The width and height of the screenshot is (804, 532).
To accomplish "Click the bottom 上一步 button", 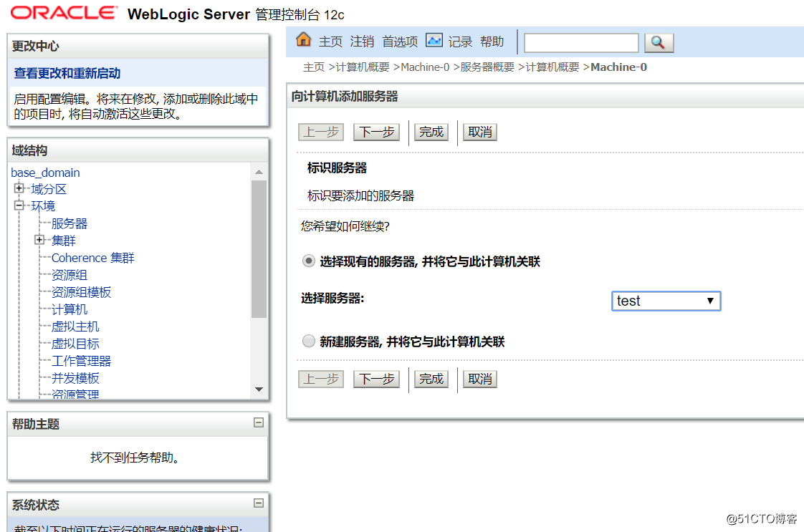I will (x=321, y=379).
